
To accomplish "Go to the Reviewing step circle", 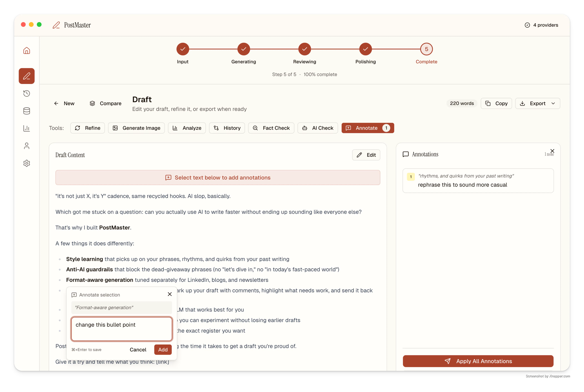I will [305, 49].
